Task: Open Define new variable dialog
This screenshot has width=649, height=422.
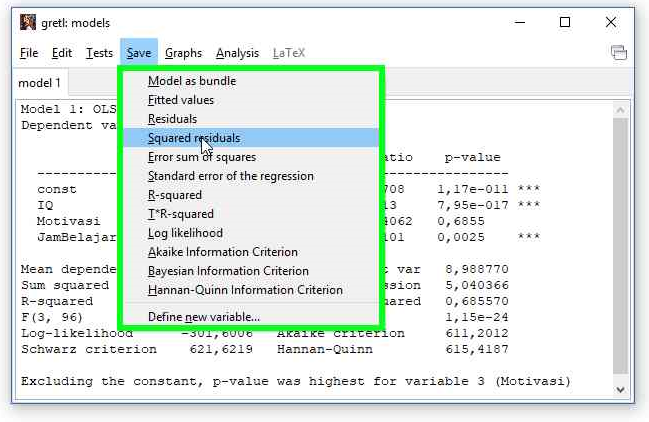Action: pos(204,317)
